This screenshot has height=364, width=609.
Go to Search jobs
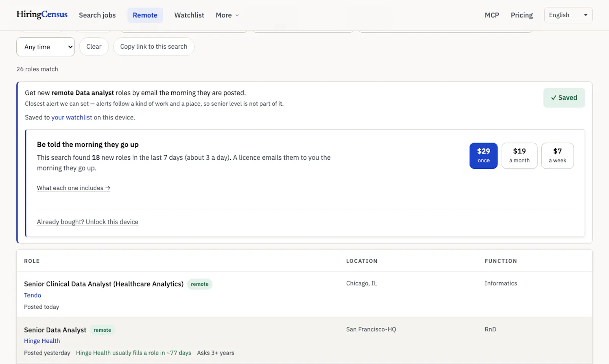[x=97, y=15]
